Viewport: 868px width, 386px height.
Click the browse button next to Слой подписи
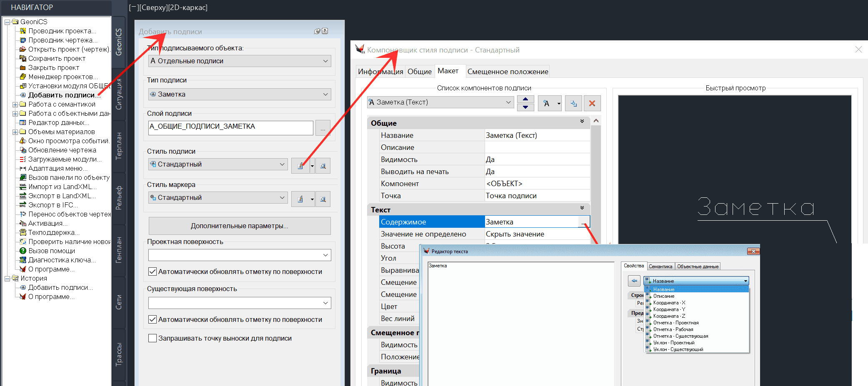pos(323,128)
